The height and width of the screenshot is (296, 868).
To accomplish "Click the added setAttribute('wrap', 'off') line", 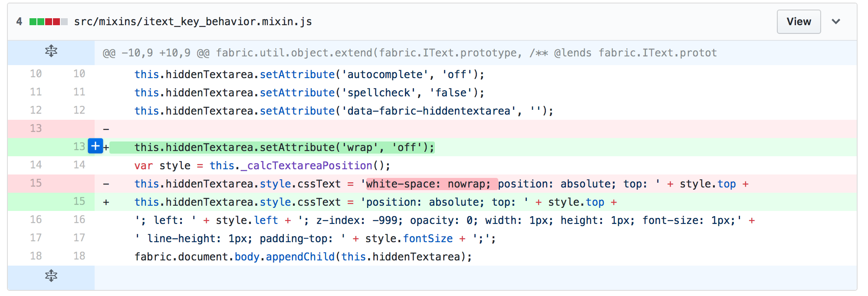I will click(284, 148).
